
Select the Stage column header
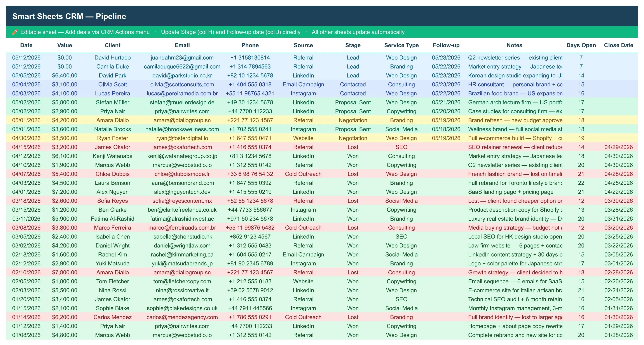353,45
